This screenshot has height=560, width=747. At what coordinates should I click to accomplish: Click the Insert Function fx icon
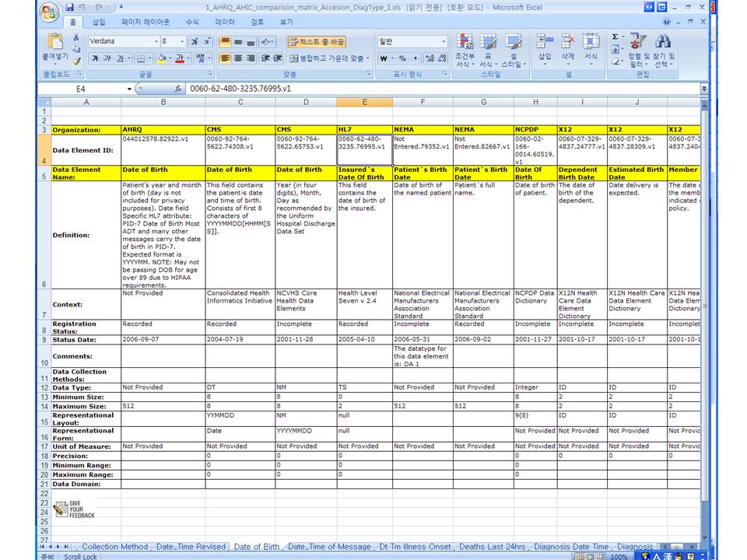point(178,89)
